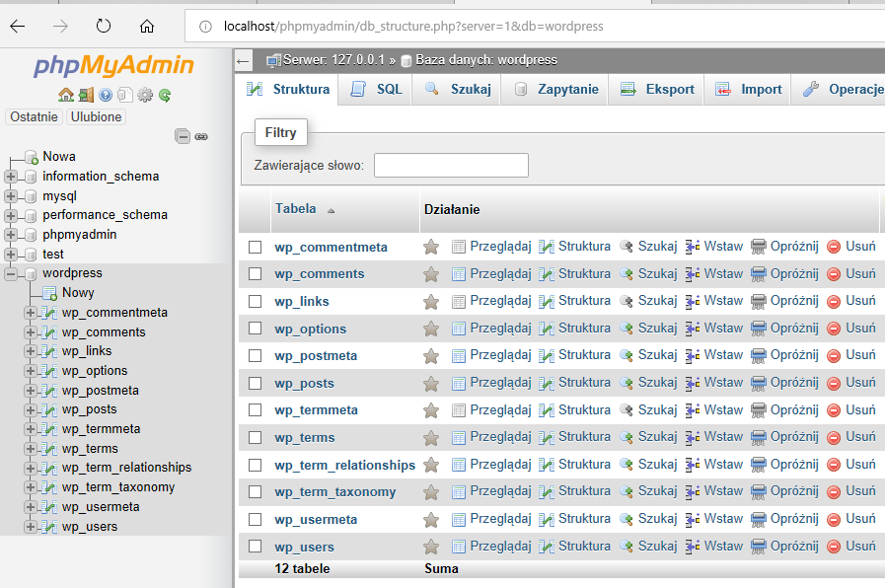Click the Ostatnie button in sidebar
The width and height of the screenshot is (885, 588).
pos(34,116)
